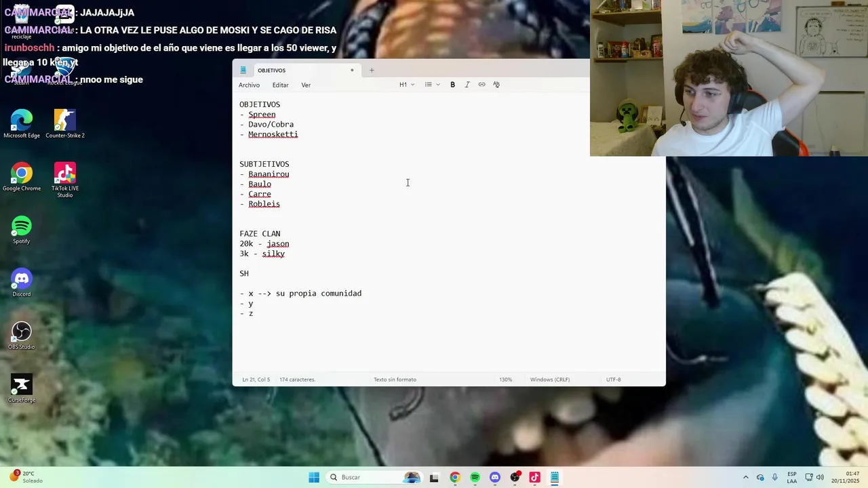Switch to Chrome from the taskbar
This screenshot has height=488, width=868.
tap(455, 477)
